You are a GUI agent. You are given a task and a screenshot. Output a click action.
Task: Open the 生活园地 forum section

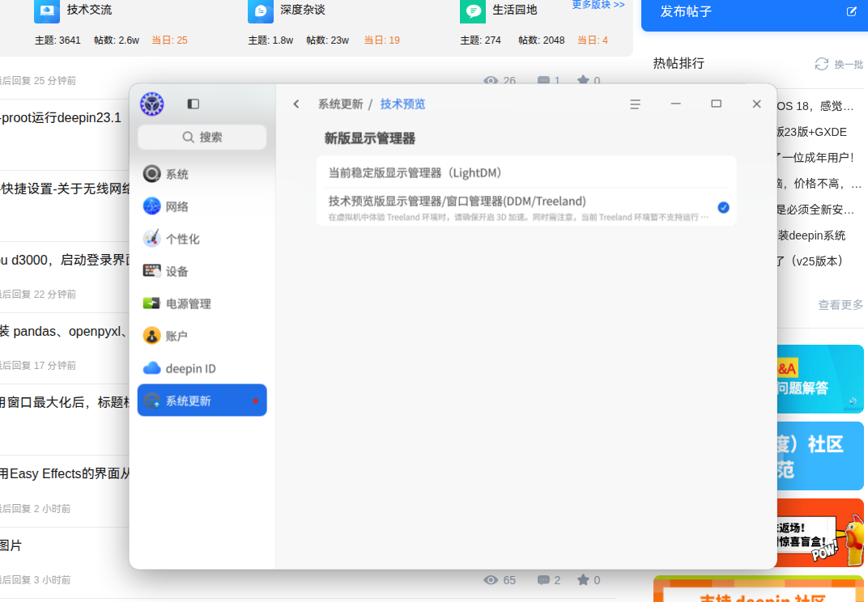515,10
